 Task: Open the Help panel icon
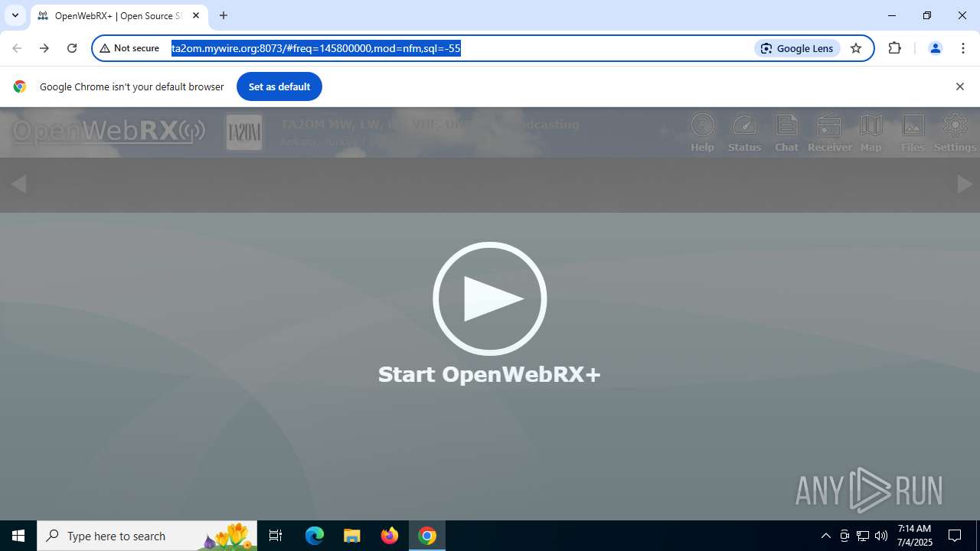[x=702, y=133]
